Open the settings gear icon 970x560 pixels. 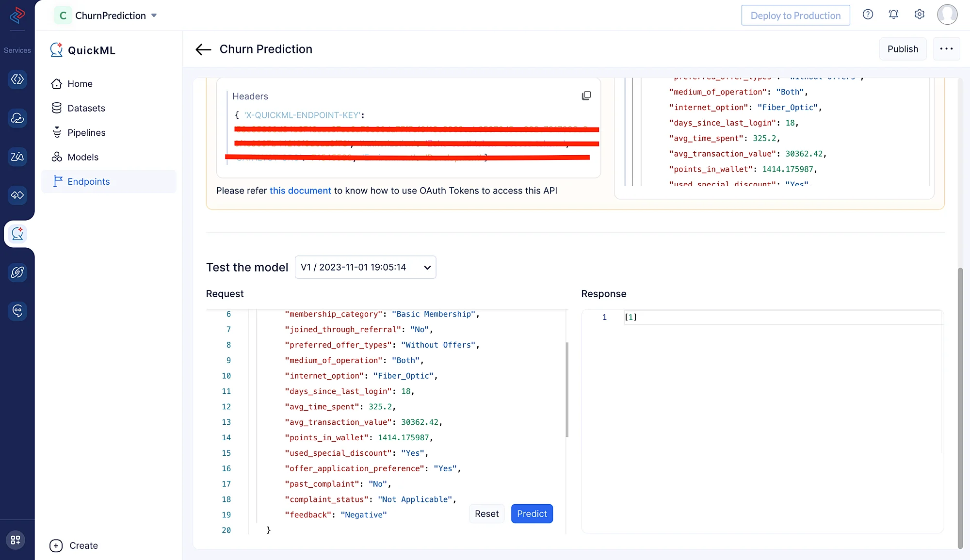point(919,15)
